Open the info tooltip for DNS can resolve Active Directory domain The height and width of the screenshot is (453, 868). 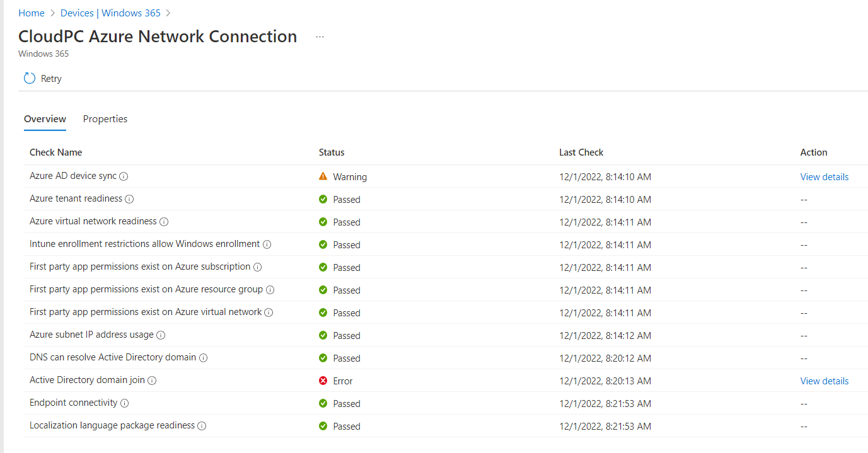[x=203, y=358]
